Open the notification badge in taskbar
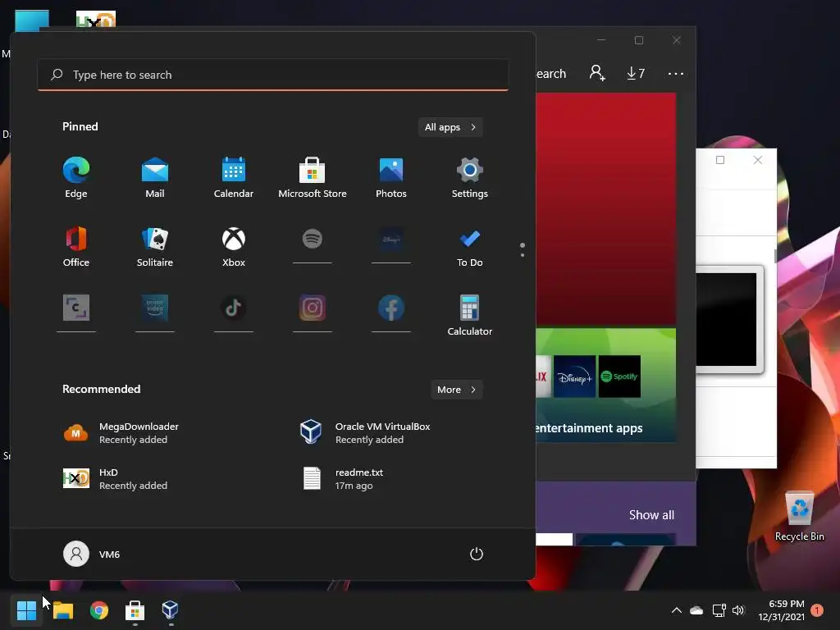The image size is (840, 630). tap(817, 610)
